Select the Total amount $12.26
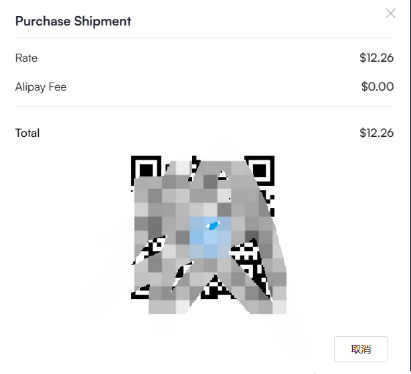This screenshot has width=411, height=374. pos(376,133)
